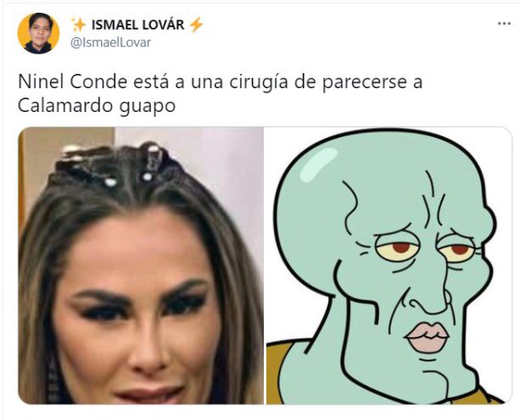Open the right green cartoon character image
The height and width of the screenshot is (420, 520).
point(389,266)
